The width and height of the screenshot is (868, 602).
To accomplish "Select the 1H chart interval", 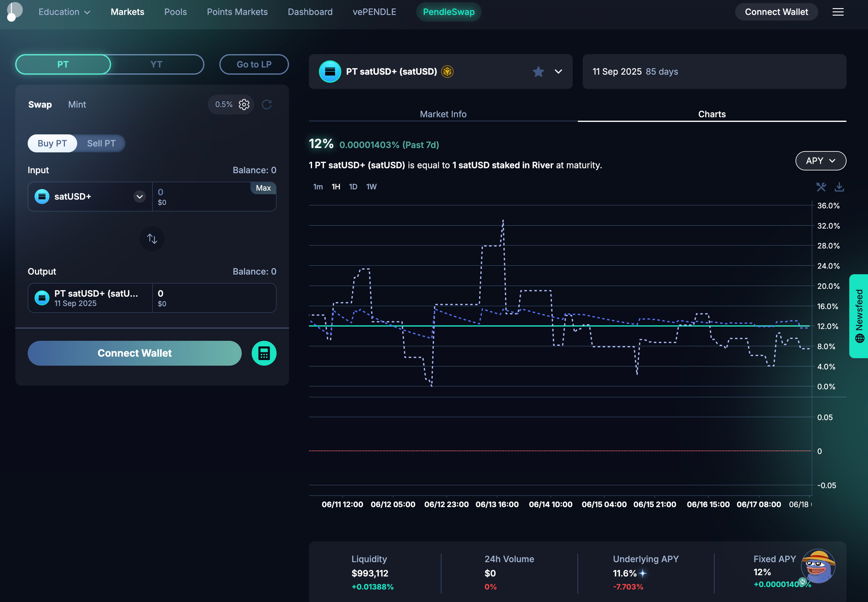I will [336, 187].
